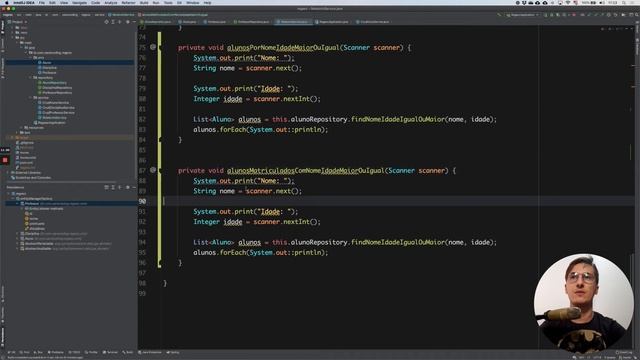Collapse the src folder
The height and width of the screenshot is (360, 640).
coord(13,38)
